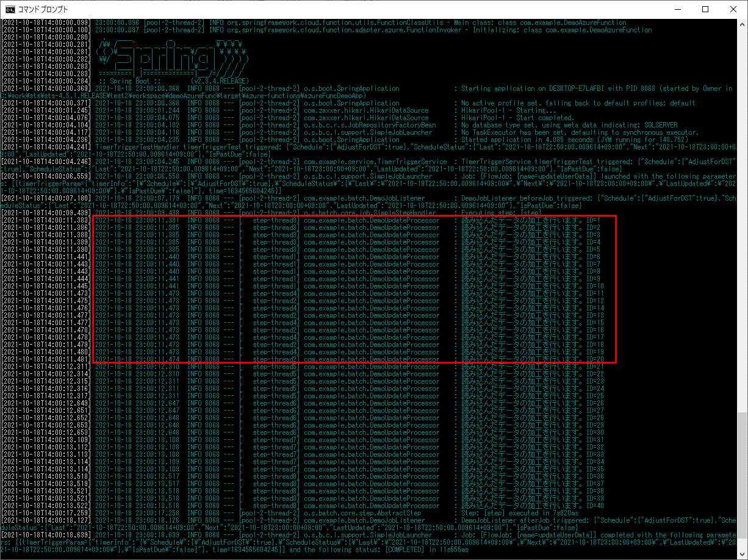
Task: Close the Command Prompt window
Action: pos(733,9)
